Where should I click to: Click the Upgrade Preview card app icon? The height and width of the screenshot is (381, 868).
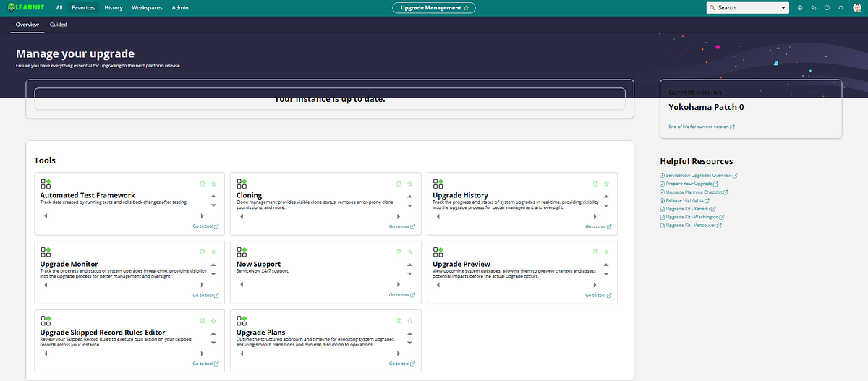click(x=438, y=252)
